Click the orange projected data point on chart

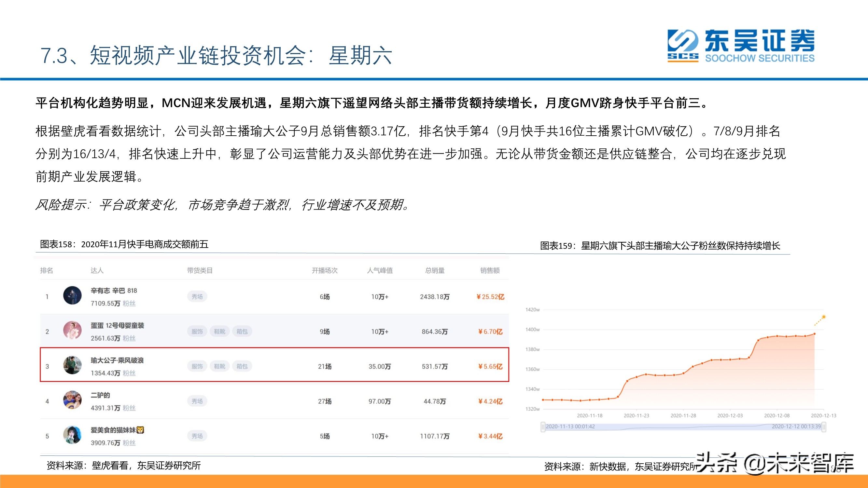(824, 317)
